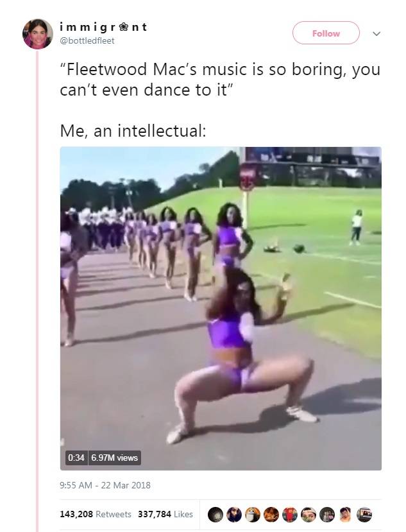The width and height of the screenshot is (406, 532).
Task: Open the immigrant display name link
Action: 103,26
